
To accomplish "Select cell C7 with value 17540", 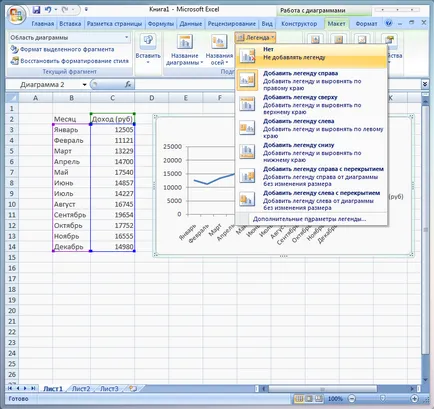I will pyautogui.click(x=112, y=172).
